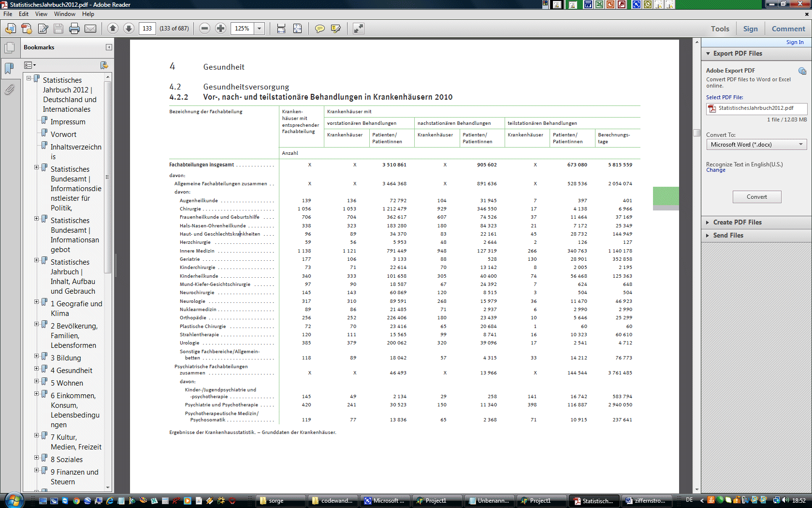Expand the 3 Bildung bookmark node
Viewport: 812px width, 508px height.
(37, 356)
